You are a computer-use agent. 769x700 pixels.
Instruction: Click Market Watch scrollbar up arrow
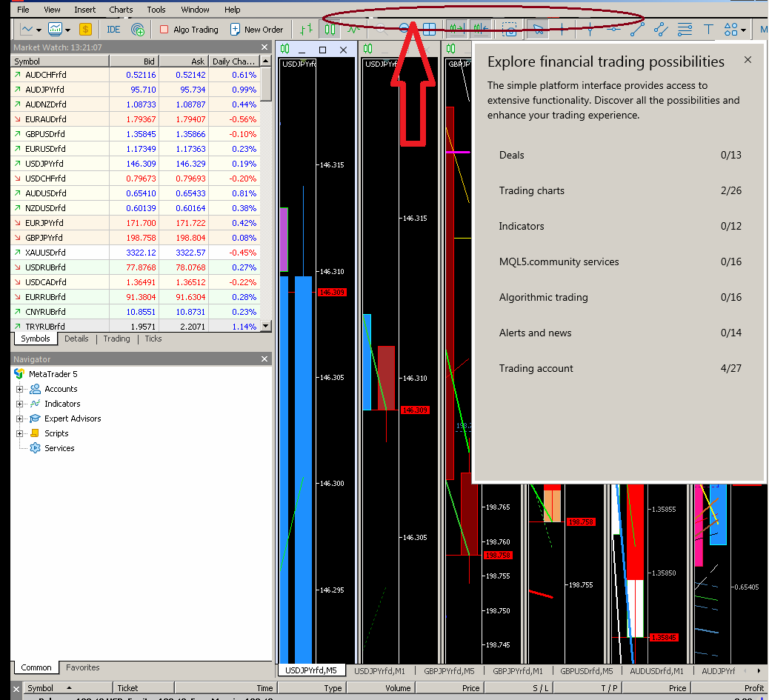[266, 61]
